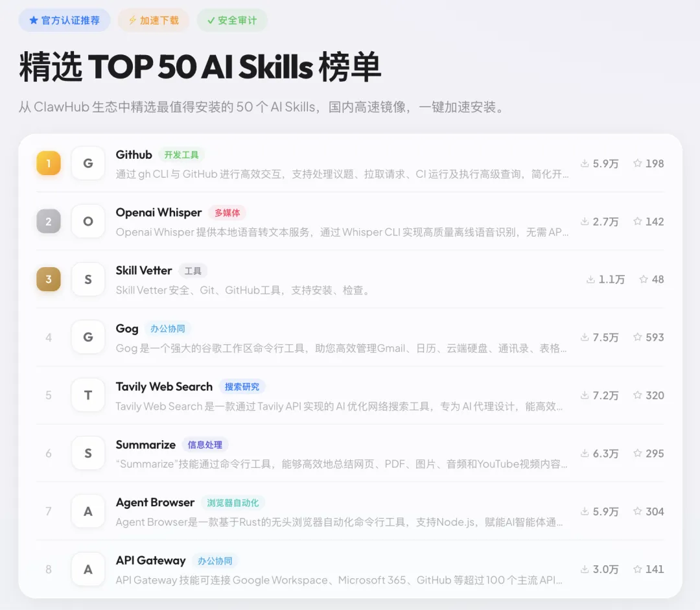700x610 pixels.
Task: Click the bronze rank 3 badge
Action: point(49,279)
